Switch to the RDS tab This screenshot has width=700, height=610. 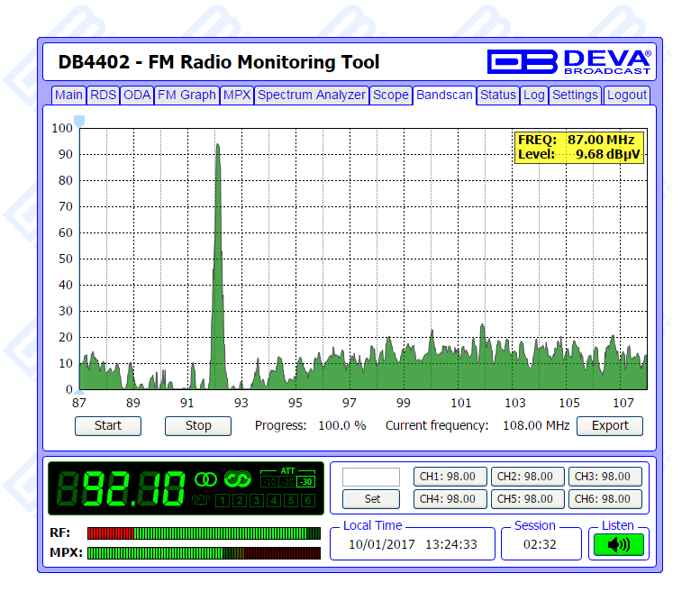[x=103, y=95]
